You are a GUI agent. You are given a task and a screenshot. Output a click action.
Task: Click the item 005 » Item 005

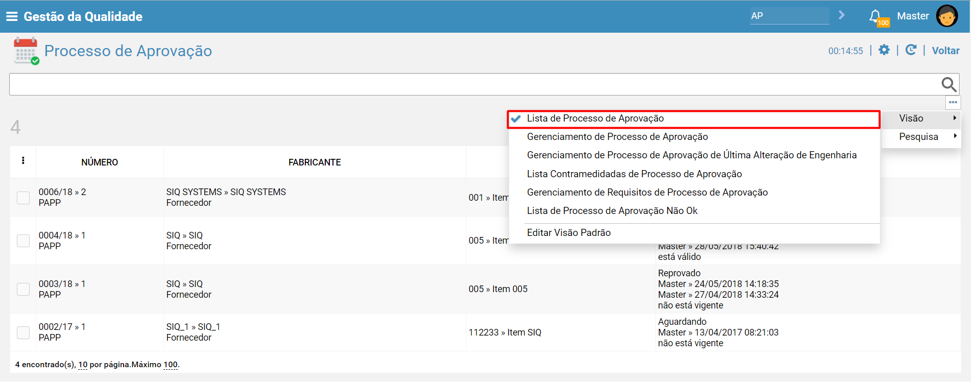pyautogui.click(x=498, y=289)
